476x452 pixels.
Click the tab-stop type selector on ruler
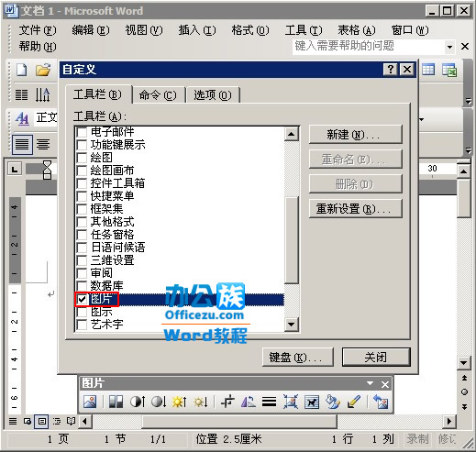[15, 169]
